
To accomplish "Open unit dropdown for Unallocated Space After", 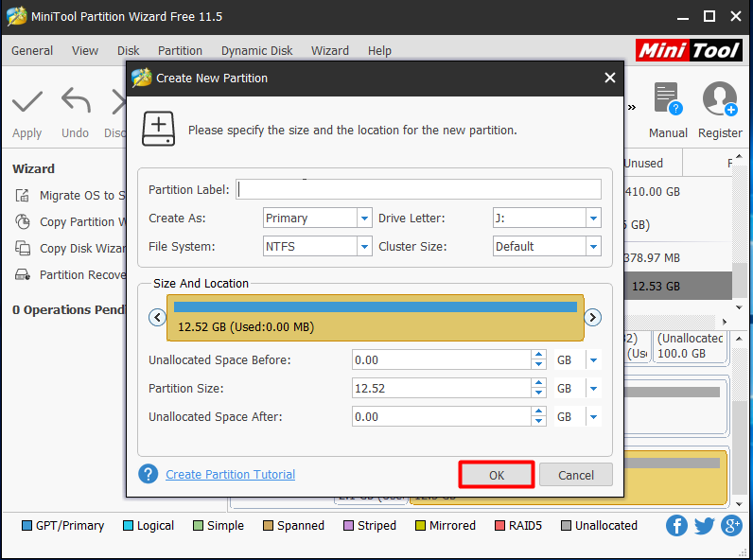I will [x=593, y=417].
